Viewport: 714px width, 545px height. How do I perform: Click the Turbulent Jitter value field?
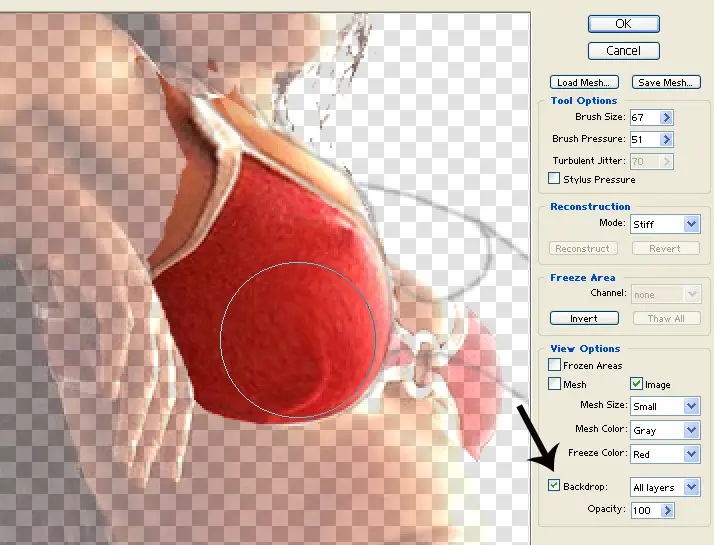(645, 161)
